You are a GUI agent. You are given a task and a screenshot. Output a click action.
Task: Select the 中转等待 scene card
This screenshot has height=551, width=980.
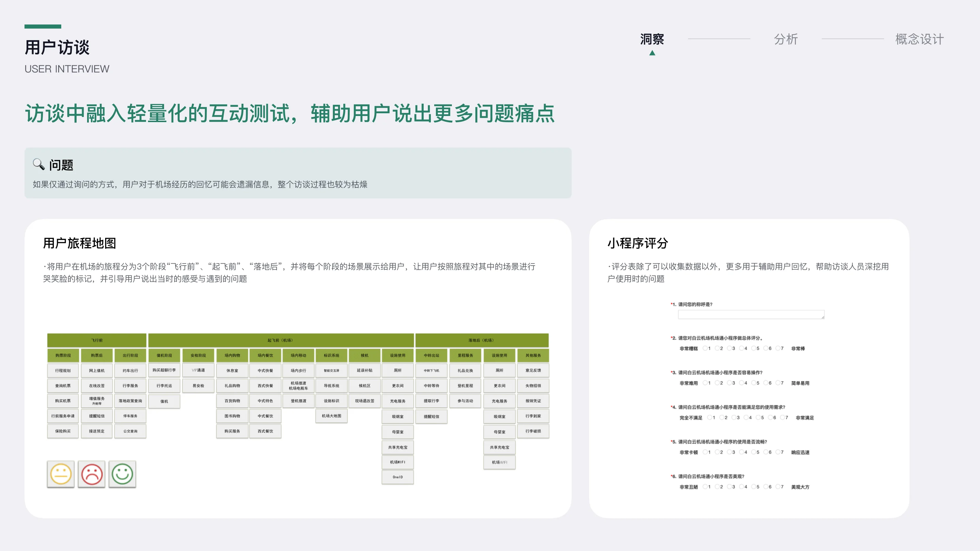[x=431, y=386]
